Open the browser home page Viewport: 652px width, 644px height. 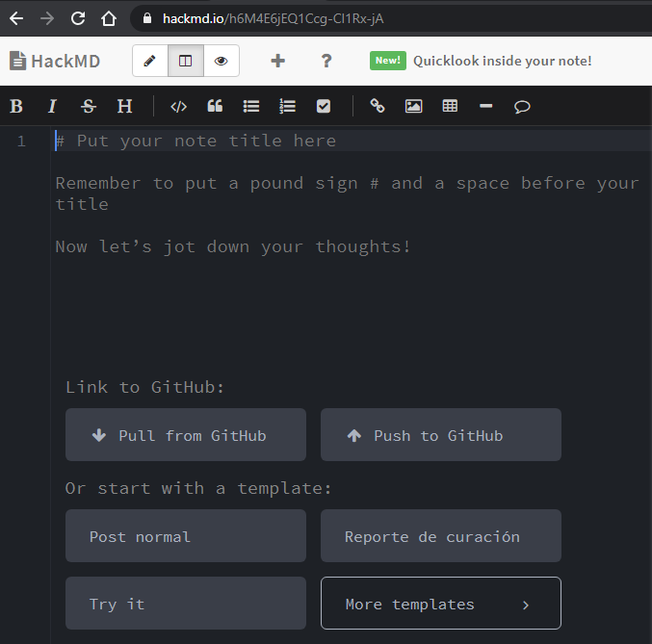click(109, 18)
